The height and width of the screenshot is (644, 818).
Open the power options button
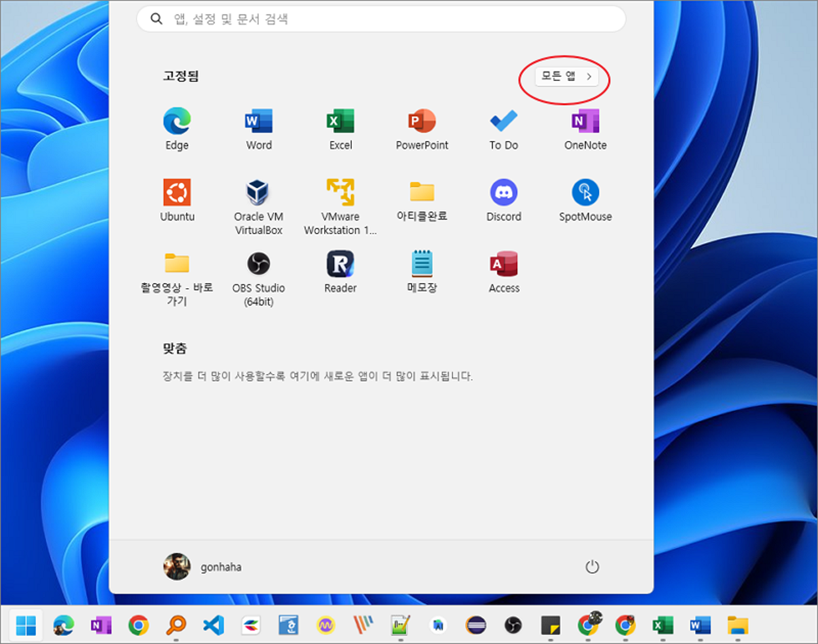coord(592,567)
